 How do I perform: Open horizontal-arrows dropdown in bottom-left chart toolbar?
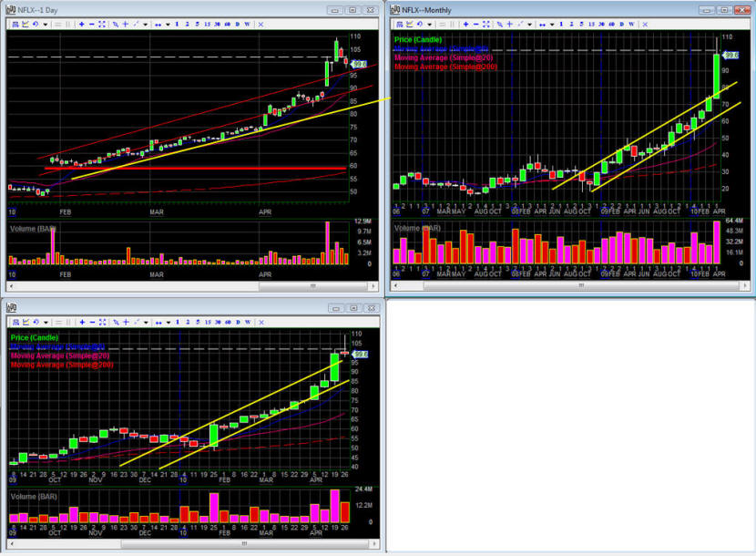pyautogui.click(x=169, y=322)
